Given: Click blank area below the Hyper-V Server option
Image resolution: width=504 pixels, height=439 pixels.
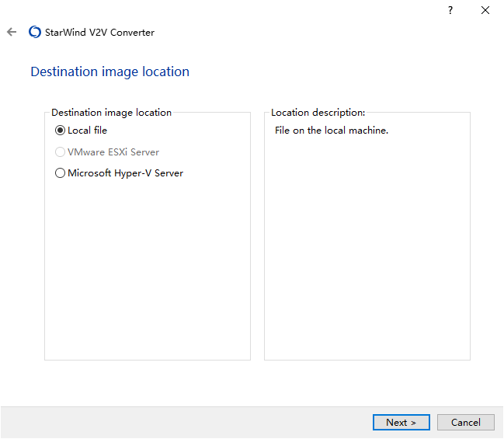Looking at the screenshot, I should tap(148, 267).
